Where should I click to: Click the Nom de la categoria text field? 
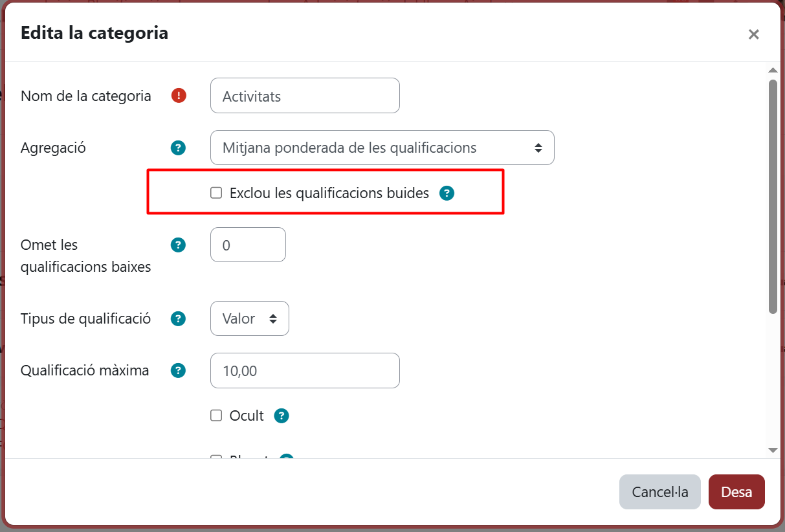click(x=305, y=96)
